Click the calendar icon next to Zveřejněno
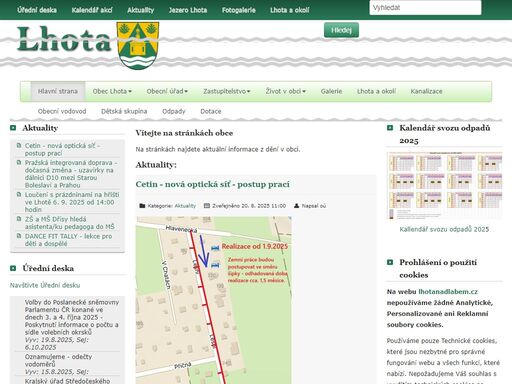 (207, 206)
